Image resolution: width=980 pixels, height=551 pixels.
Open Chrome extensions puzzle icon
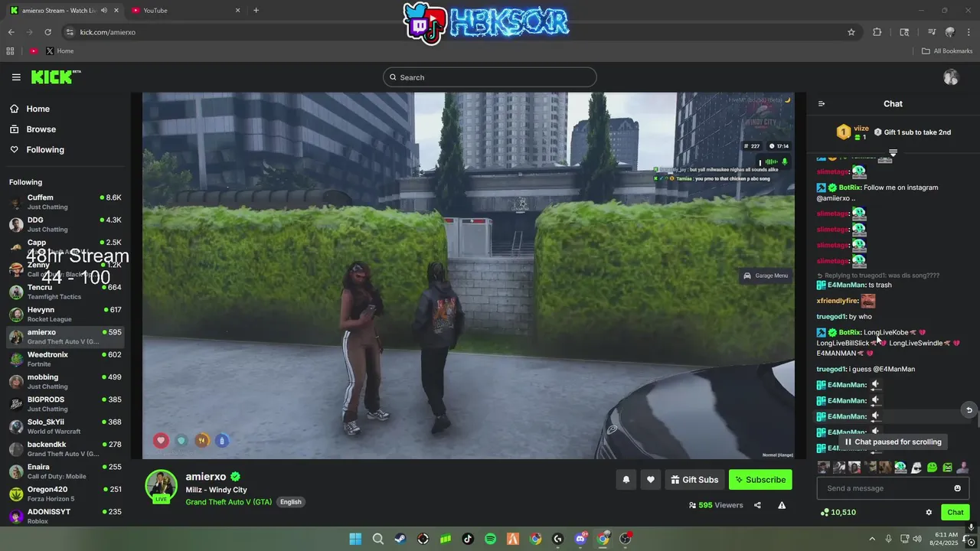point(877,32)
